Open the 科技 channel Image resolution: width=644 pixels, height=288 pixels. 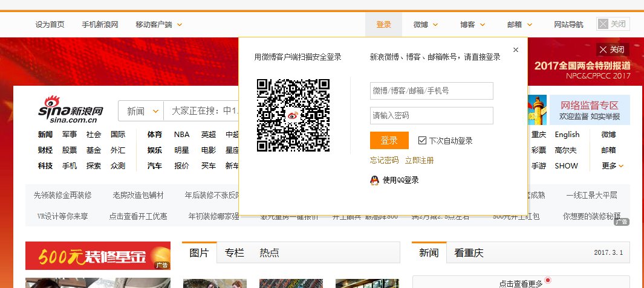[45, 166]
